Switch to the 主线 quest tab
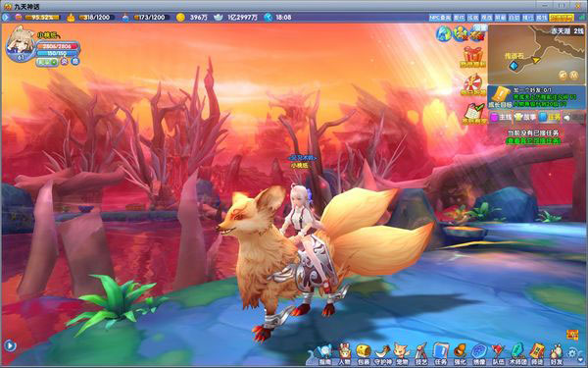Image resolution: width=588 pixels, height=368 pixels. tap(501, 117)
